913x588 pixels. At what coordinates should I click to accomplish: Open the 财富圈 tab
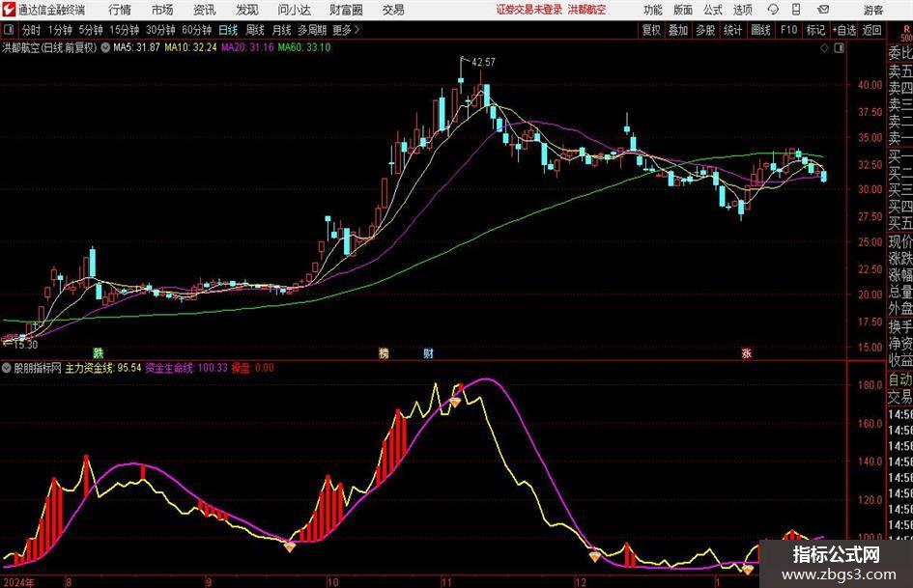[347, 10]
